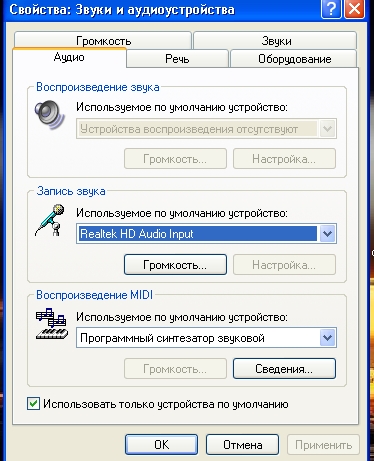Switch to the Громкость tab
Screen dimensions: 374x461
tap(103, 40)
